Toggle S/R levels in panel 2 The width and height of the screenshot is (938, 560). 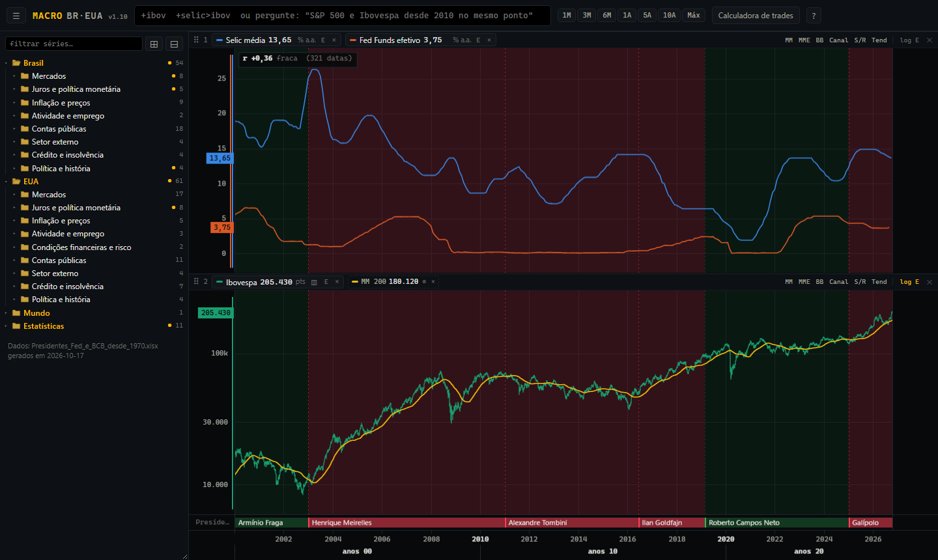860,282
